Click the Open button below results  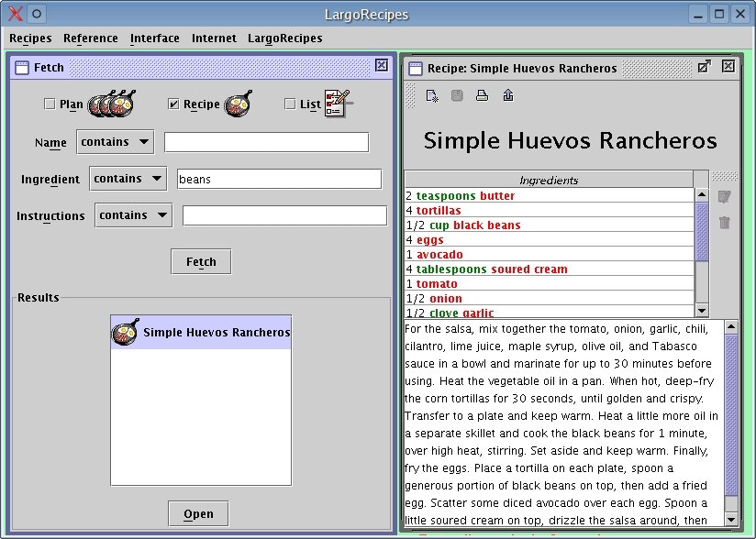198,514
